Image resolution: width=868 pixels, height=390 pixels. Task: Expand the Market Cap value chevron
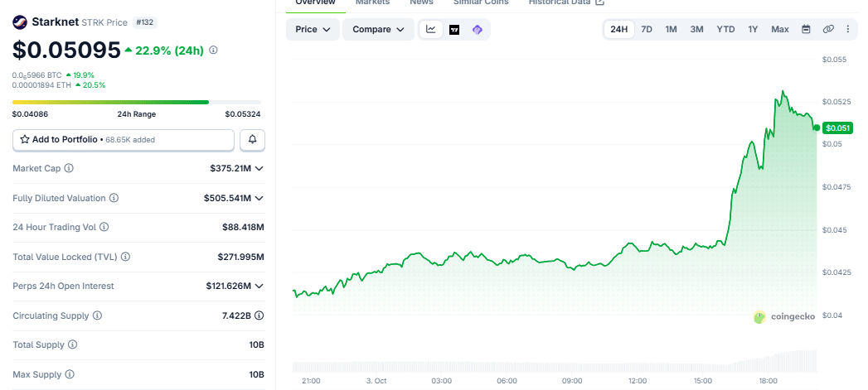(x=259, y=168)
